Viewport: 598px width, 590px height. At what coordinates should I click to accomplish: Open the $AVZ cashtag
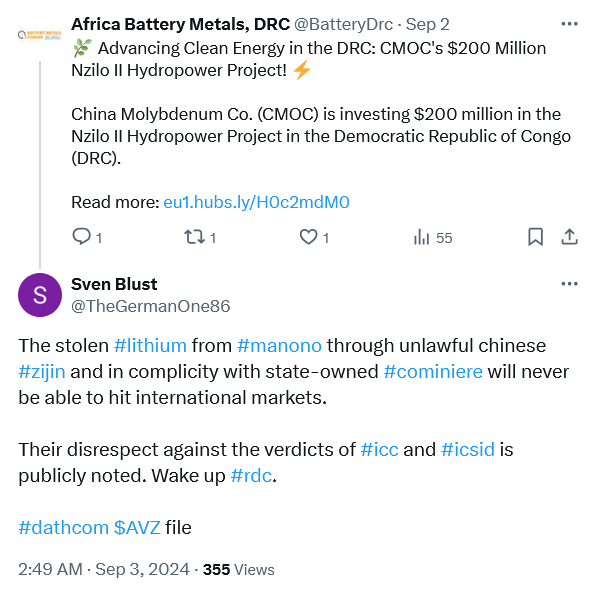click(137, 527)
